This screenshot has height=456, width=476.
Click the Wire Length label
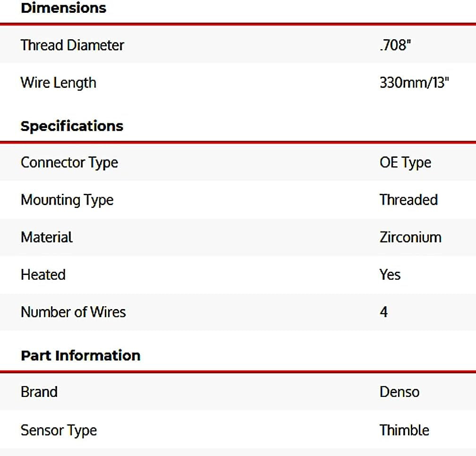58,83
